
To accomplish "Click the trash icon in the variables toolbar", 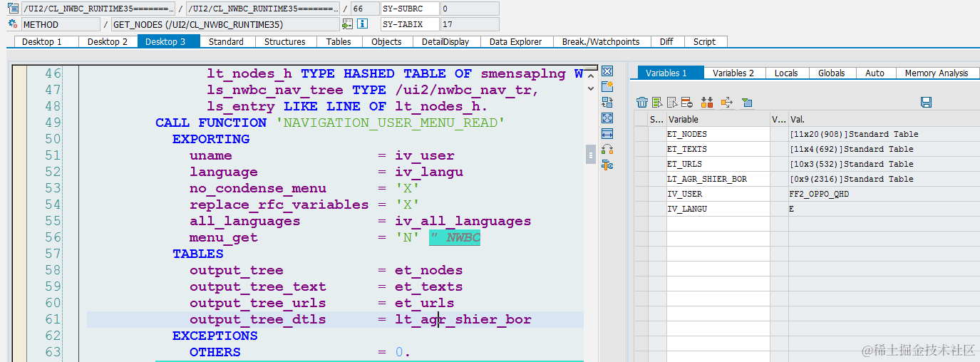I will click(x=642, y=103).
